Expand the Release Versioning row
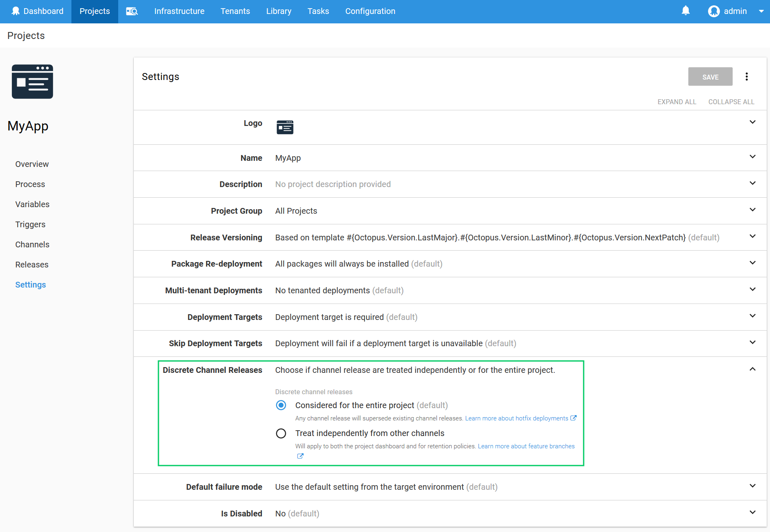 click(x=752, y=236)
